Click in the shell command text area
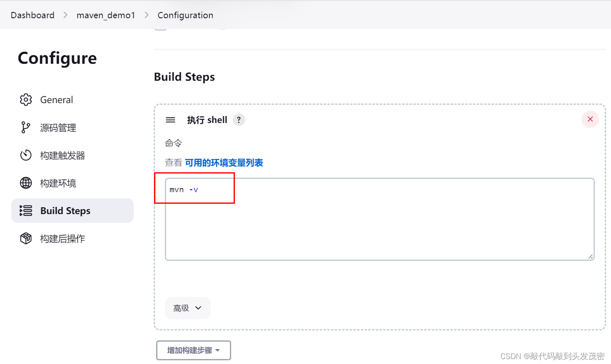The width and height of the screenshot is (611, 364). click(380, 219)
